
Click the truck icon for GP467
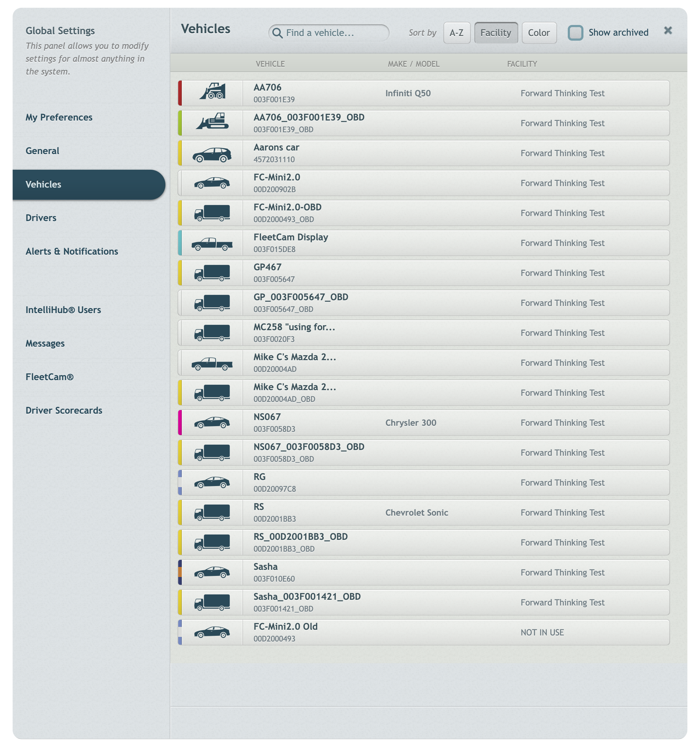[x=212, y=273]
